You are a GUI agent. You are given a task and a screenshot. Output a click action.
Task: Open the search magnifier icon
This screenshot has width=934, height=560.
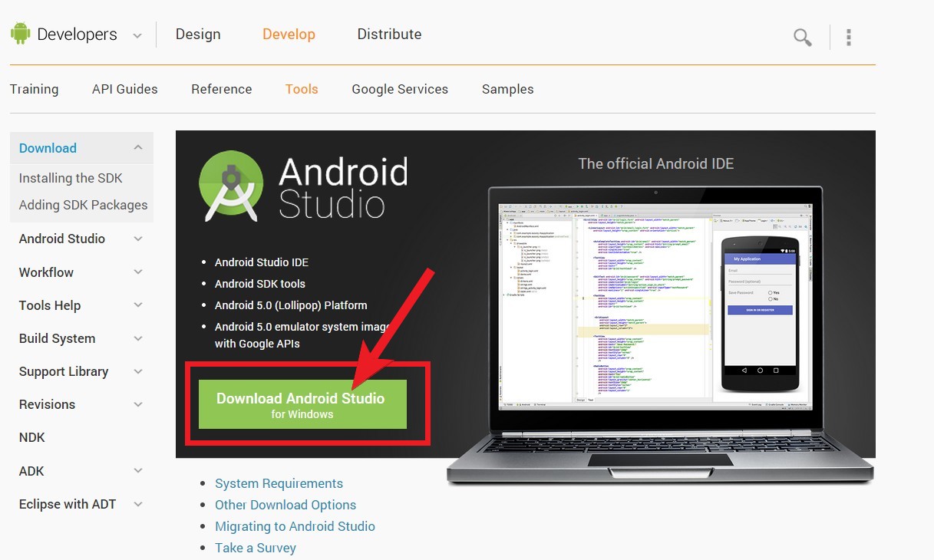(x=803, y=37)
